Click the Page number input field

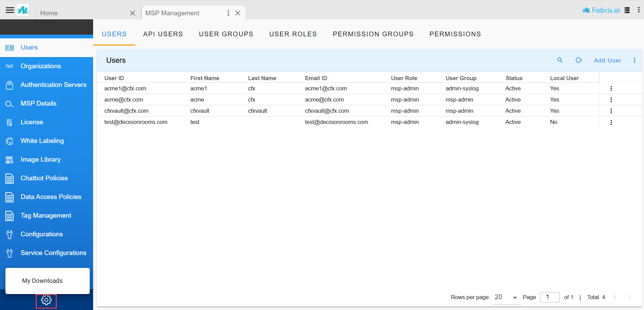[x=549, y=297]
